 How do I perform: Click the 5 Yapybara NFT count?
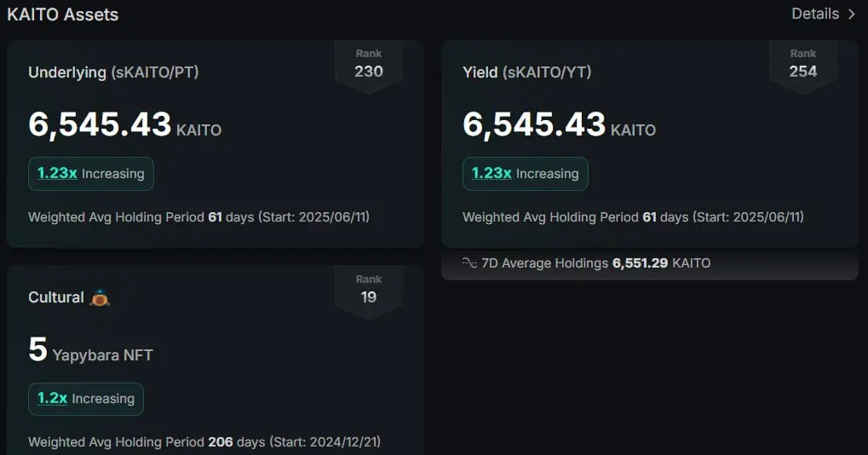[91, 350]
